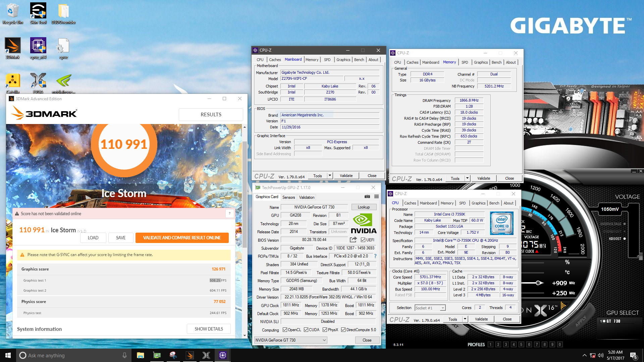The height and width of the screenshot is (362, 644).
Task: Click Validate in CPU-Z Memory window
Action: (483, 178)
